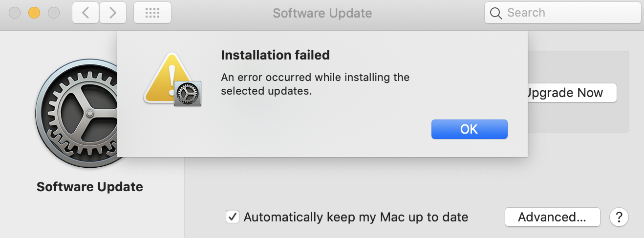Click the magnifying glass in the search box
Image resolution: width=644 pixels, height=238 pixels.
click(496, 13)
